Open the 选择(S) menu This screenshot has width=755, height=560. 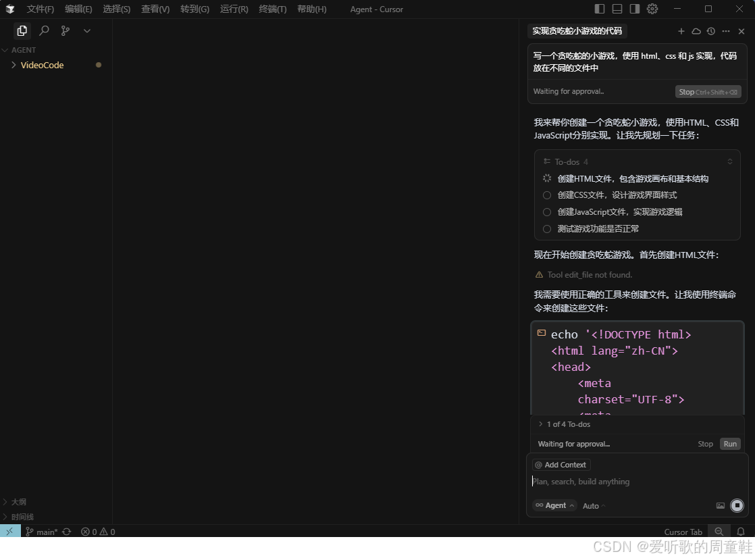click(117, 9)
